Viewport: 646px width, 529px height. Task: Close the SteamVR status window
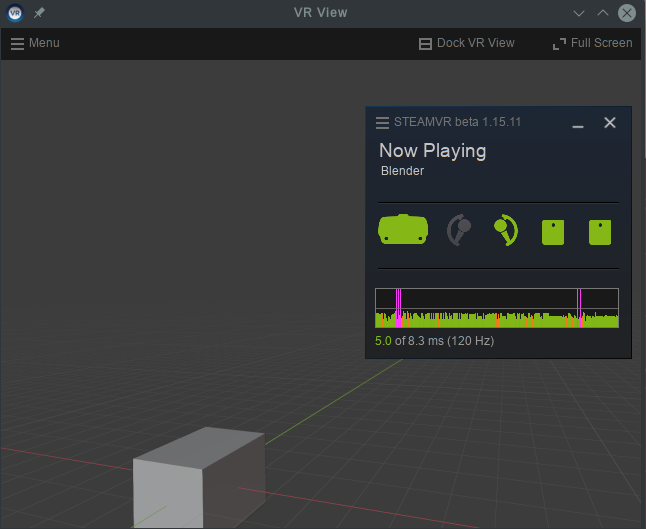[610, 122]
